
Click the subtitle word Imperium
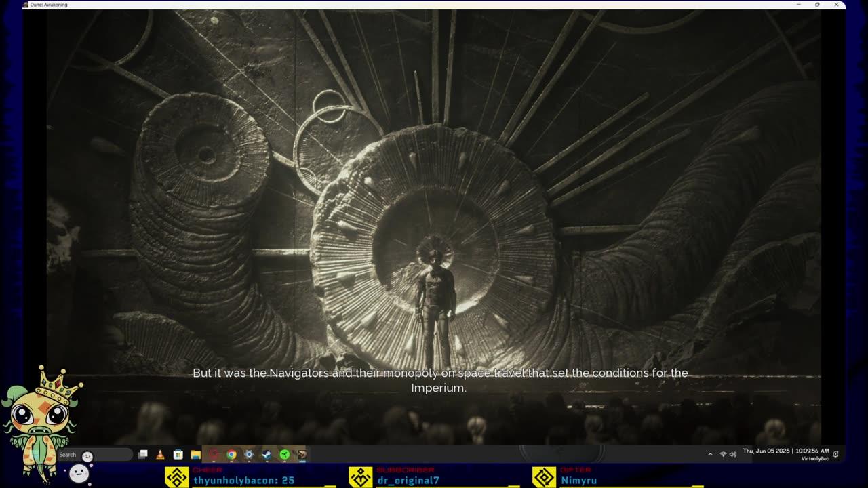tap(437, 388)
